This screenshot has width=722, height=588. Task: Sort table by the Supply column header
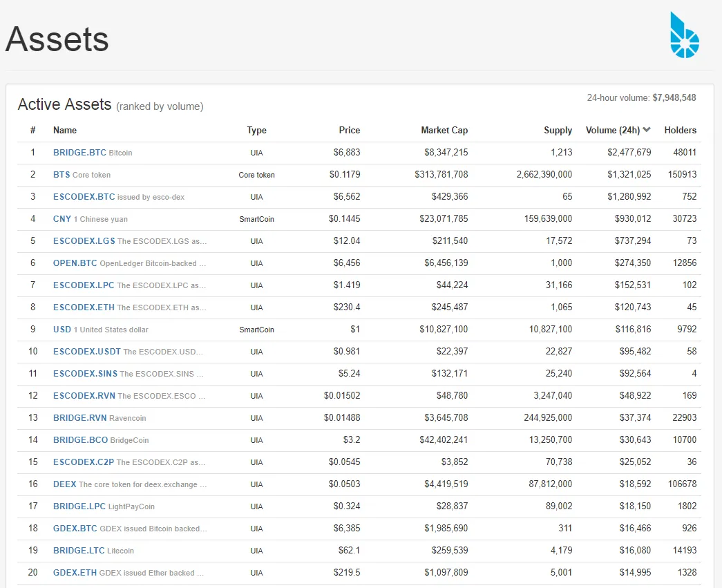coord(558,131)
